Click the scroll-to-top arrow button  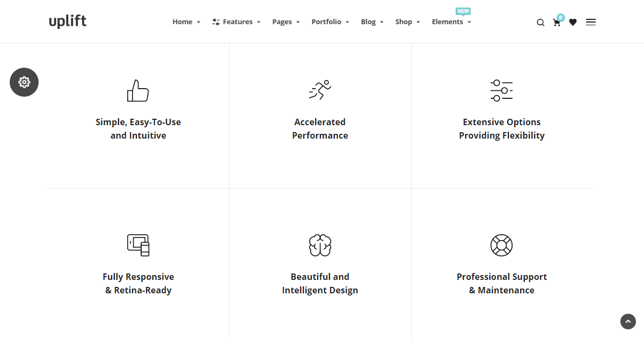628,321
